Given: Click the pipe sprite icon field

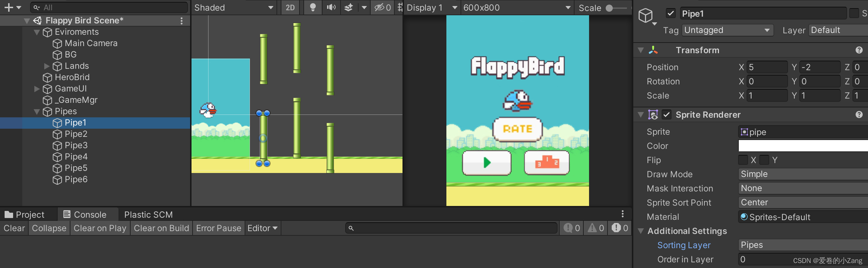Looking at the screenshot, I should pos(744,132).
